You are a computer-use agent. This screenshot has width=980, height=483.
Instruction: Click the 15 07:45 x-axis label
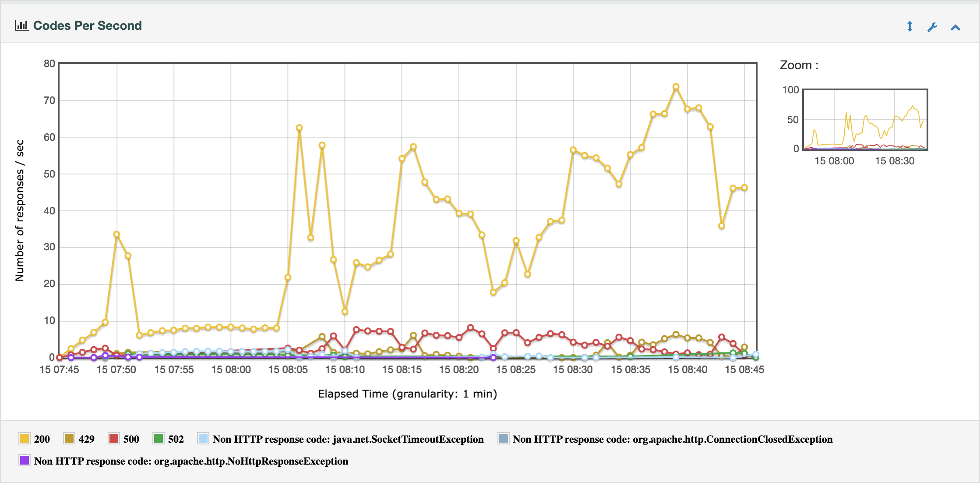[59, 369]
